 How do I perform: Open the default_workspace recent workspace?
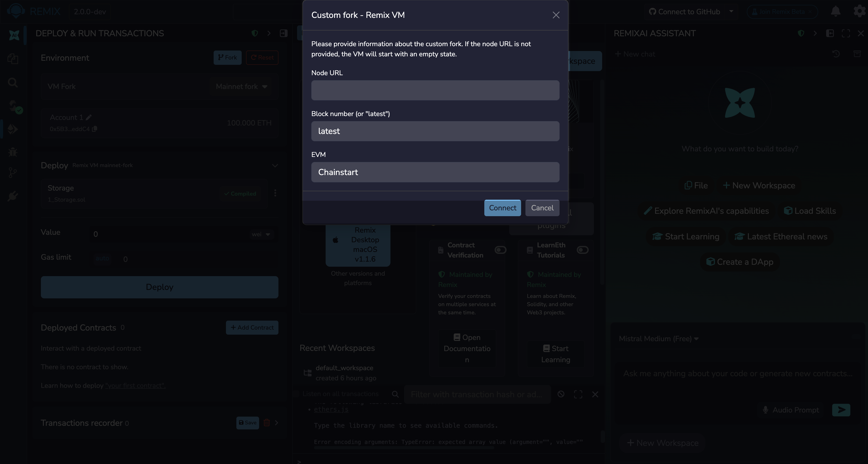click(344, 368)
